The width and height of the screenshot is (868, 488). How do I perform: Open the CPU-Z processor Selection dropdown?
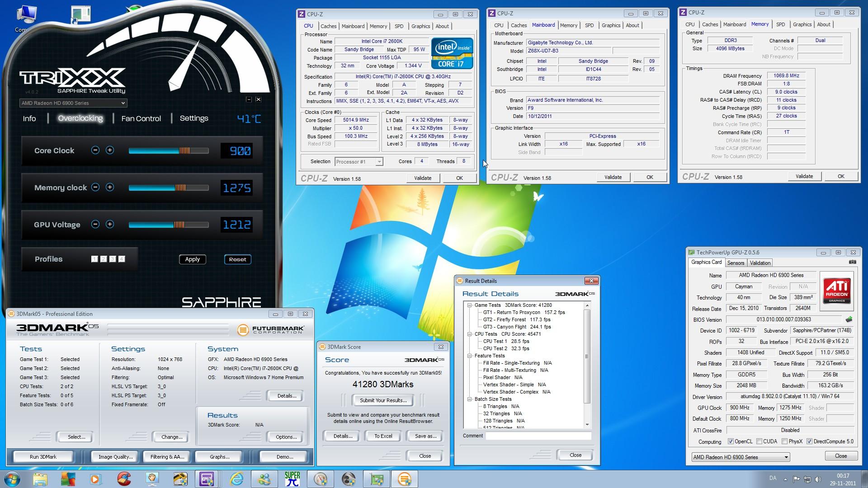(359, 162)
